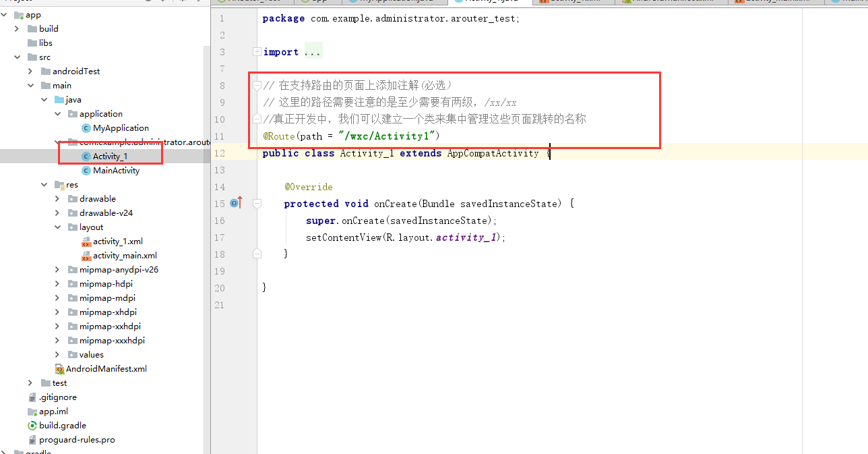This screenshot has height=454, width=868.
Task: Click the "/wxc/Activity1" path string
Action: 387,136
